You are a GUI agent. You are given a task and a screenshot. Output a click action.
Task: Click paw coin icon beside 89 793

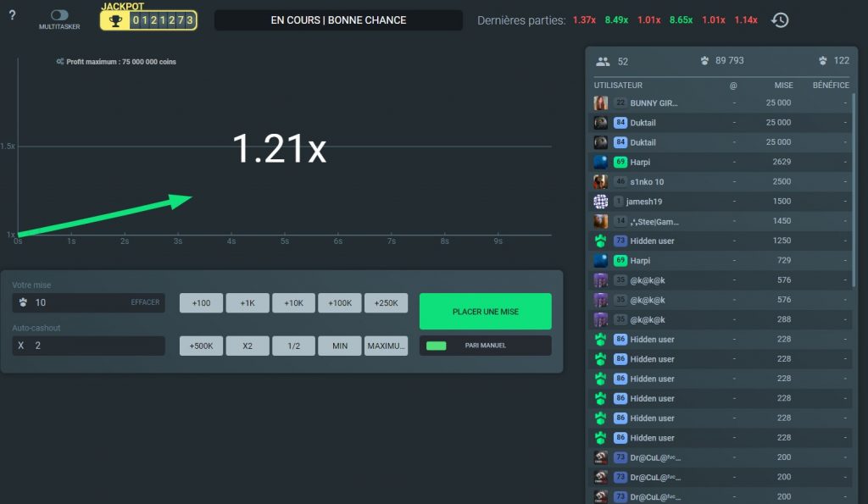[x=704, y=61]
